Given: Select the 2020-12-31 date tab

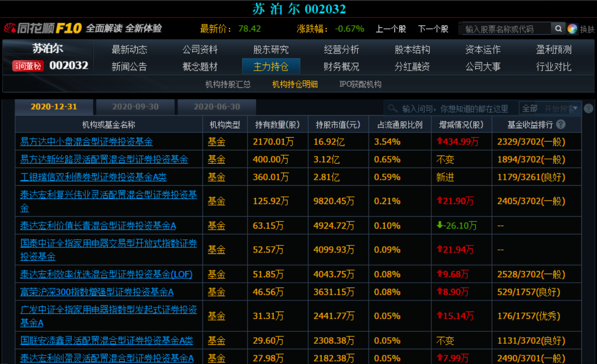Looking at the screenshot, I should pyautogui.click(x=54, y=107).
